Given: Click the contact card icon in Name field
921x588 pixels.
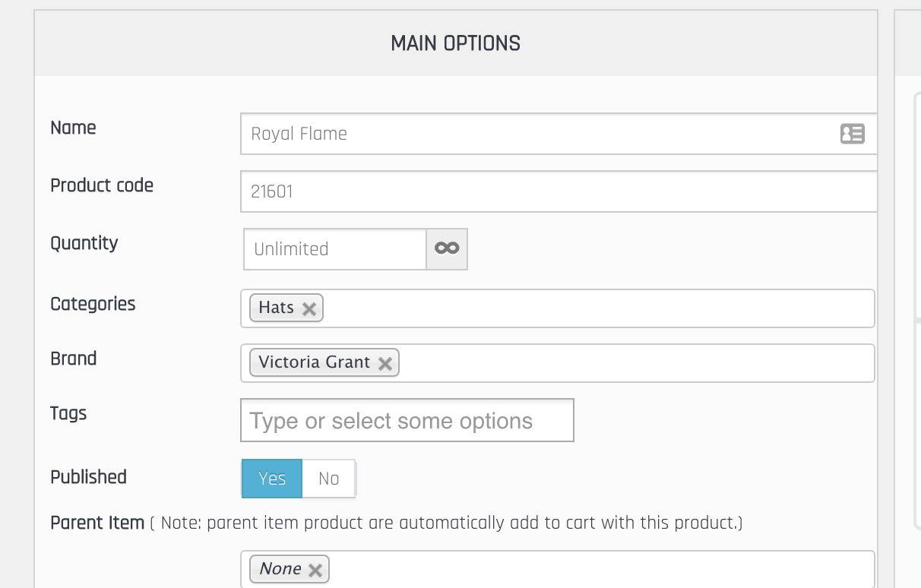Looking at the screenshot, I should (x=852, y=134).
